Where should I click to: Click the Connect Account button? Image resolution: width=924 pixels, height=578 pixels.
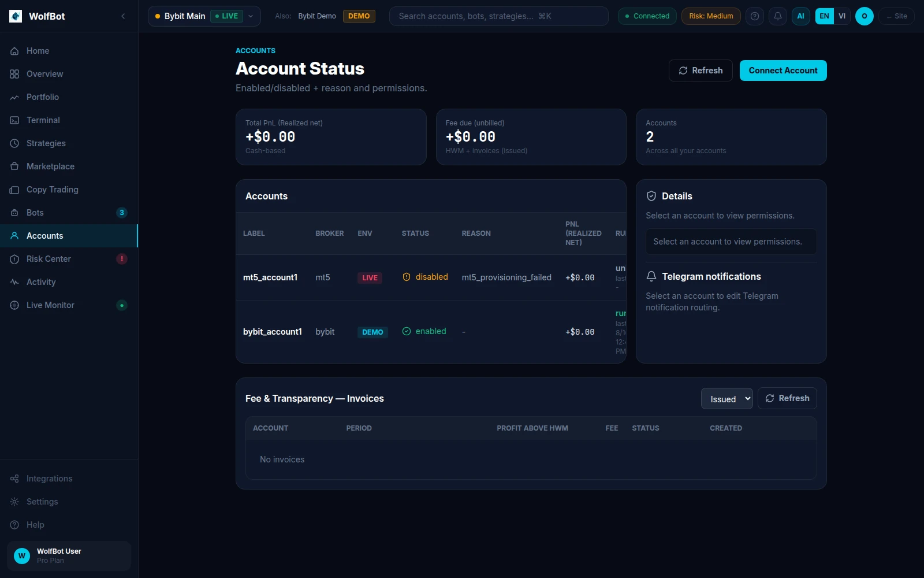(x=783, y=71)
